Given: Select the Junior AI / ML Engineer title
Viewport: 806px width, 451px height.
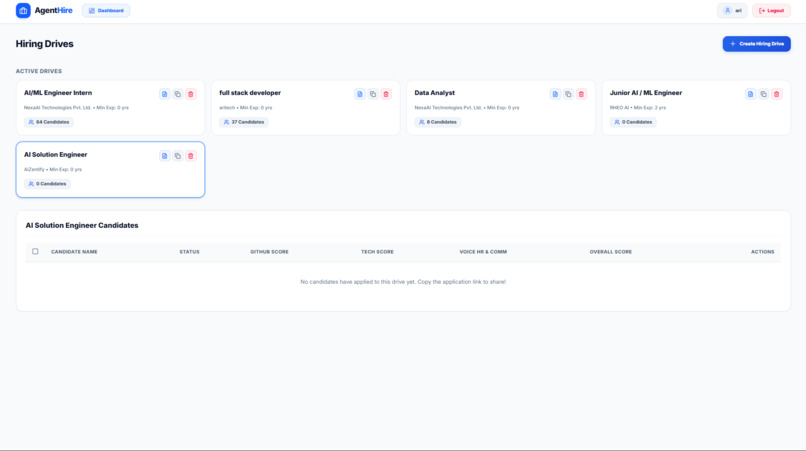Looking at the screenshot, I should (646, 93).
